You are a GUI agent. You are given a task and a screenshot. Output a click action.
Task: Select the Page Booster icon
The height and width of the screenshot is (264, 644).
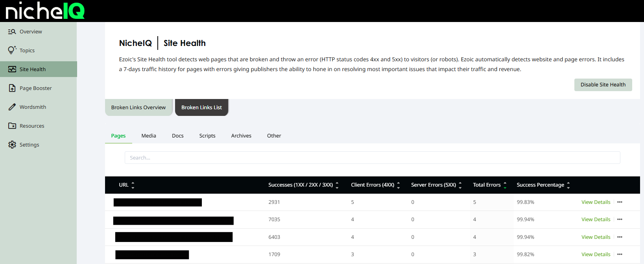(12, 88)
